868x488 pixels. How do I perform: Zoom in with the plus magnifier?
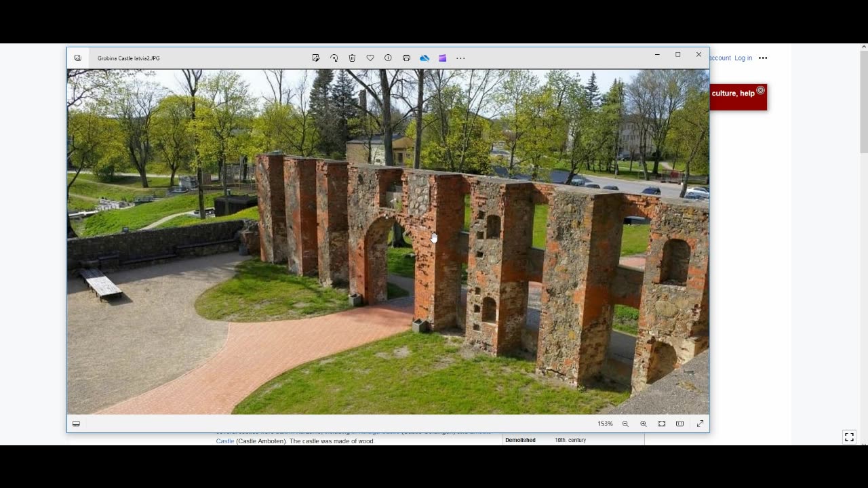click(644, 424)
